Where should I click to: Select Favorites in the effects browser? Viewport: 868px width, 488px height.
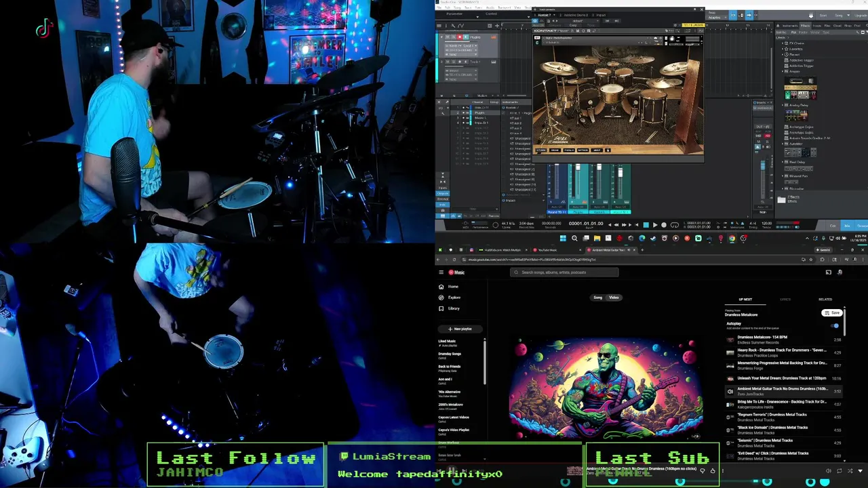(x=796, y=49)
